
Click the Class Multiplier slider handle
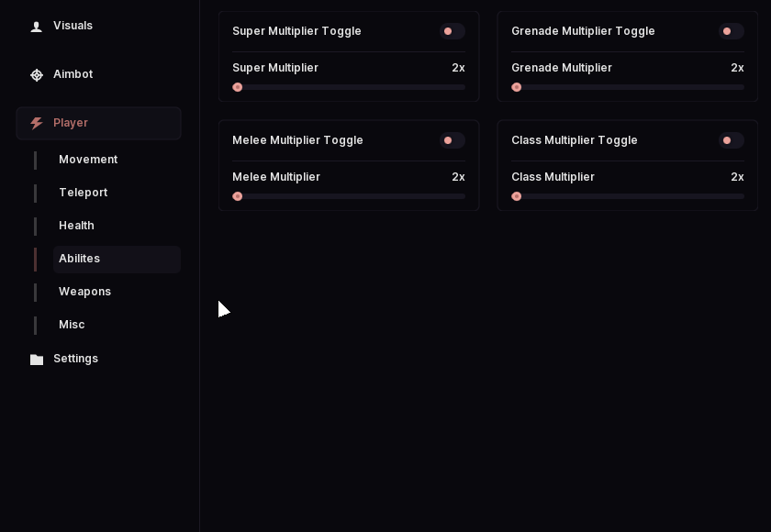[x=516, y=196]
